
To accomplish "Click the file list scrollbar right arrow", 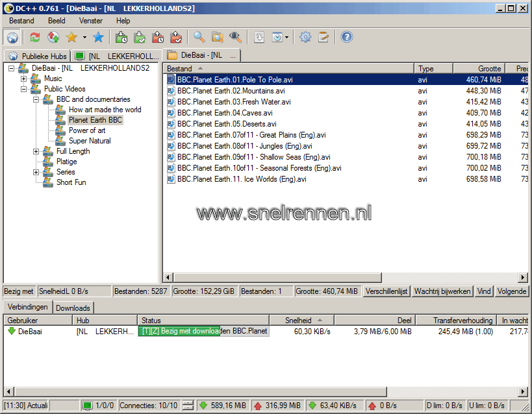I will 523,278.
